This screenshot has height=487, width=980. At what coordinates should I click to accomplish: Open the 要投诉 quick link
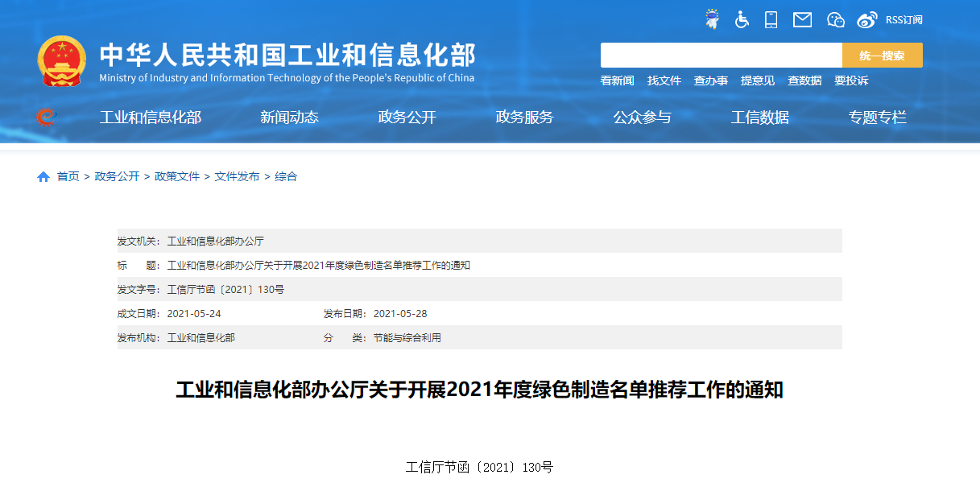(x=851, y=80)
